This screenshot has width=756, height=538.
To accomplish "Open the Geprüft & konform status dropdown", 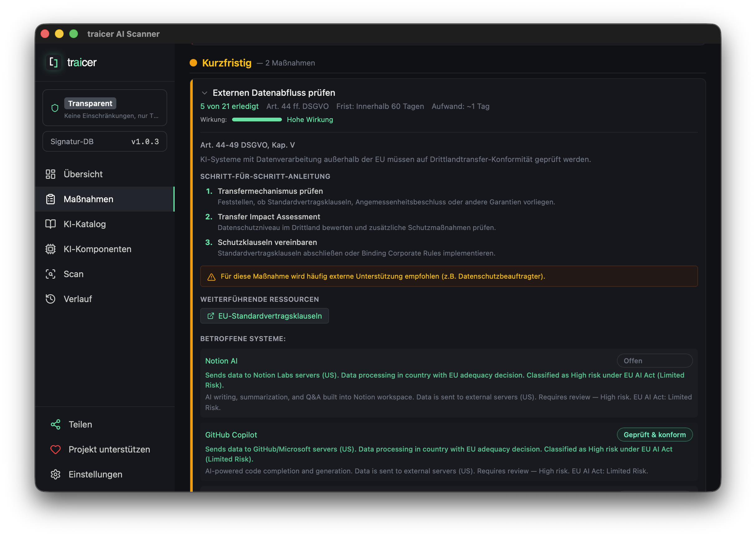I will coord(654,435).
